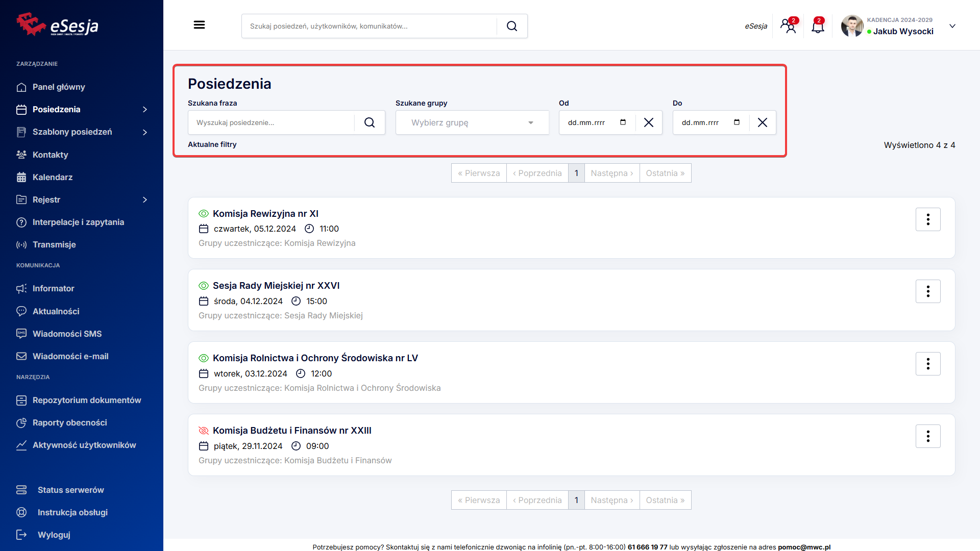Expand the user account dropdown chevron
The height and width of the screenshot is (551, 980).
point(952,26)
